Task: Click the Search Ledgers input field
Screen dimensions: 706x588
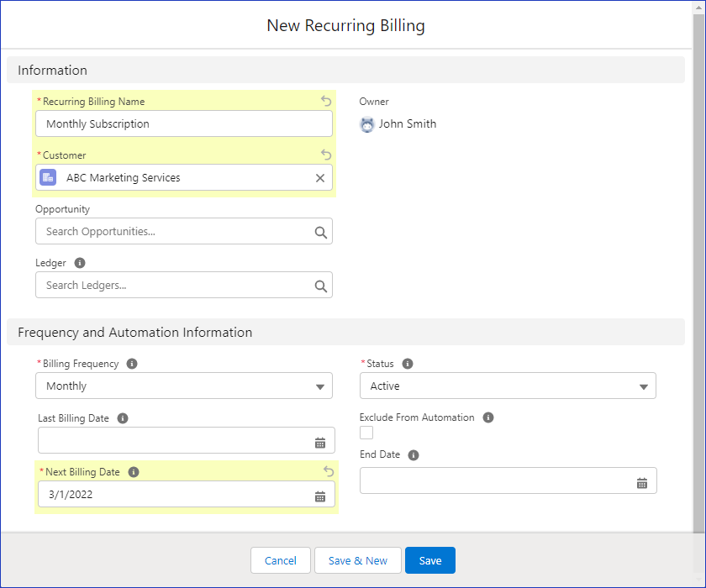Action: [x=184, y=285]
